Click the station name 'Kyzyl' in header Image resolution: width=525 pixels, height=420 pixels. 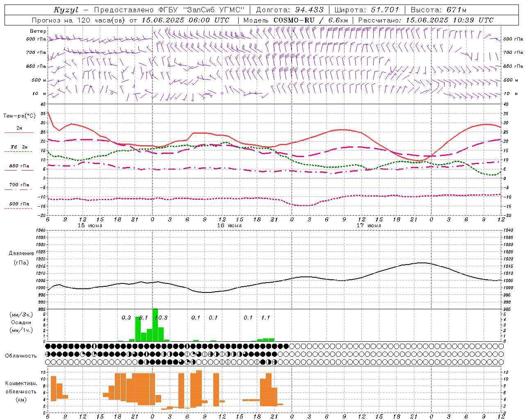click(66, 10)
